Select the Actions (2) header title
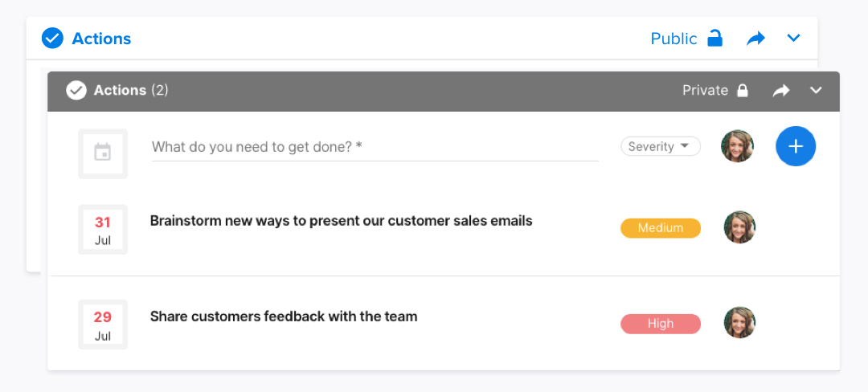 point(131,90)
